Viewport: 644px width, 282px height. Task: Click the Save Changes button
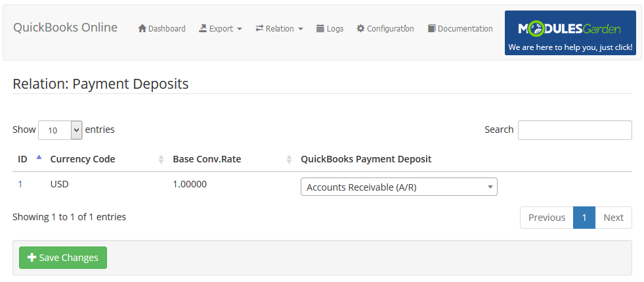pyautogui.click(x=63, y=258)
